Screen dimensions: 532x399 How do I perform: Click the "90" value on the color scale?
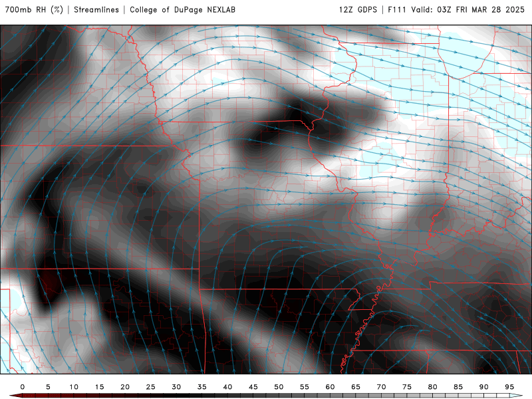click(x=484, y=387)
